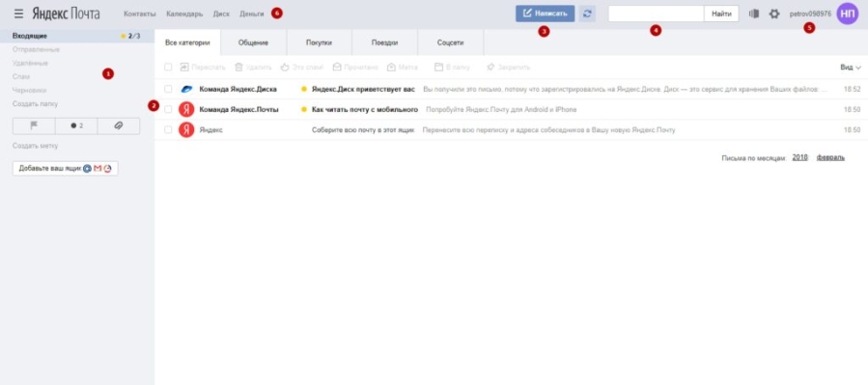
Task: Switch to Соцсети tab
Action: pyautogui.click(x=451, y=42)
